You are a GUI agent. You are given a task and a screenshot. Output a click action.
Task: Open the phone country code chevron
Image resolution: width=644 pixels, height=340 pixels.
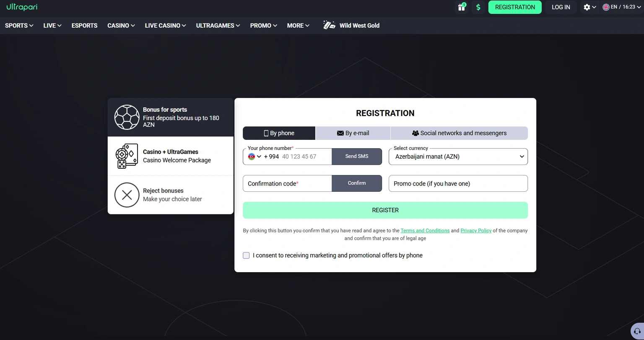coord(259,157)
